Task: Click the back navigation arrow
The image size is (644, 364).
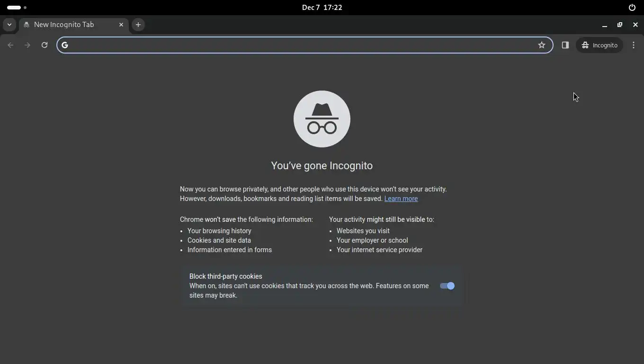Action: [x=10, y=45]
